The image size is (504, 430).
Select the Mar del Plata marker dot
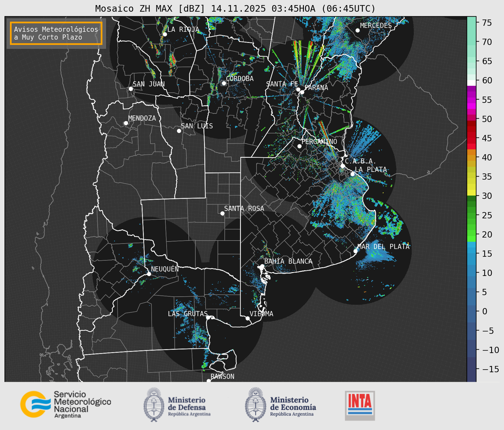click(356, 251)
